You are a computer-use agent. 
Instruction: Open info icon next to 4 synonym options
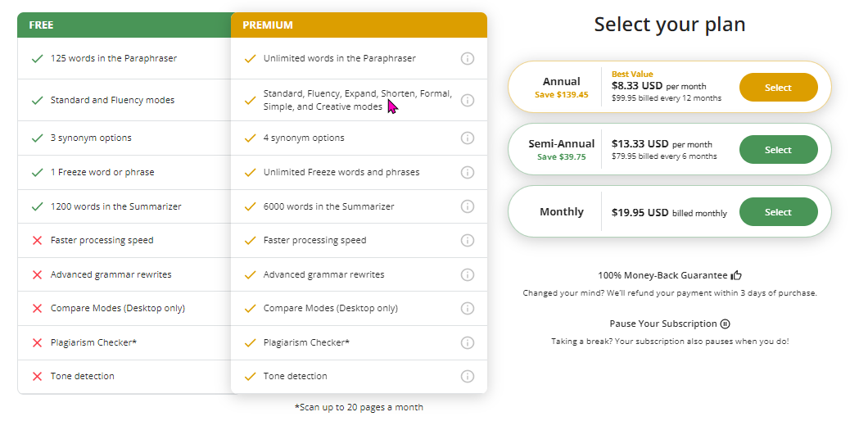[468, 138]
